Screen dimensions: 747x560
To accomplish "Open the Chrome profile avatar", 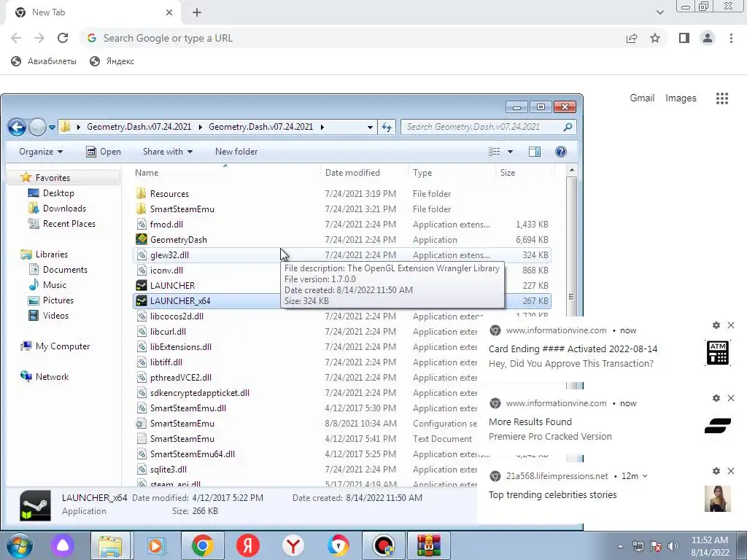I will pos(708,38).
